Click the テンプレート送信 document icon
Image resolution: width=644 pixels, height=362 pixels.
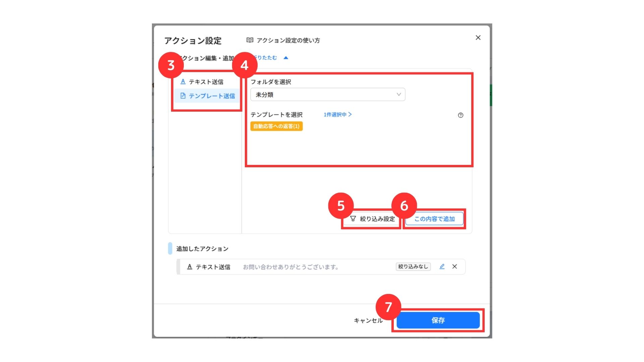[x=183, y=96]
